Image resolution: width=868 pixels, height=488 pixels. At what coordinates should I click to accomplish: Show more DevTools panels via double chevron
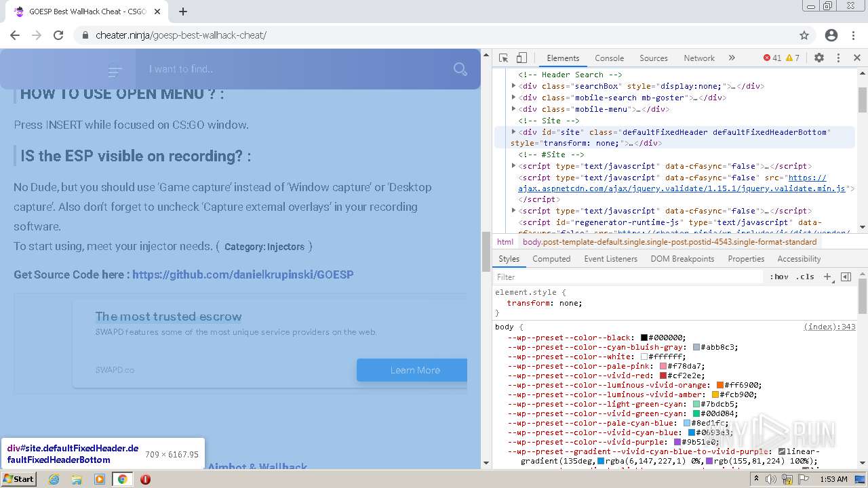(732, 58)
